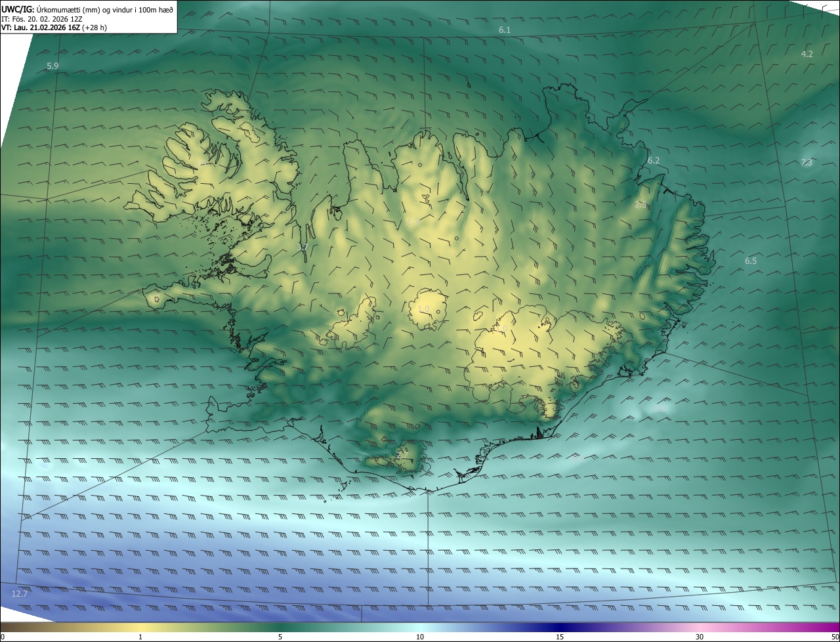This screenshot has height=642, width=840.
Task: Click the valid time 'VT: Lau. 21.02.2026 16Z (+28 h)'
Action: (x=54, y=28)
